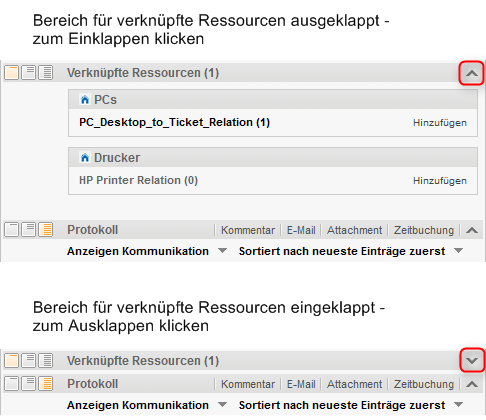Open the Kommentar tab in upper Protokoll
This screenshot has width=486, height=420.
point(248,230)
